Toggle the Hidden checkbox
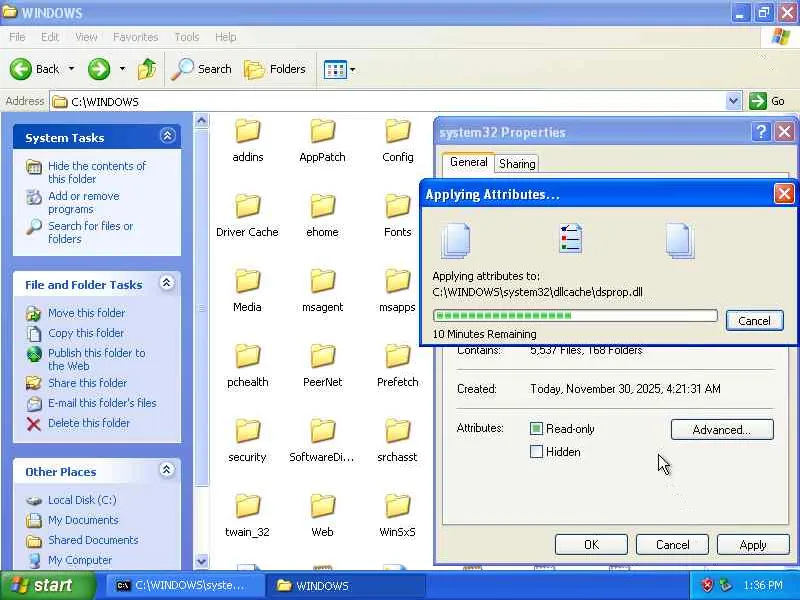This screenshot has height=600, width=800. pos(536,452)
